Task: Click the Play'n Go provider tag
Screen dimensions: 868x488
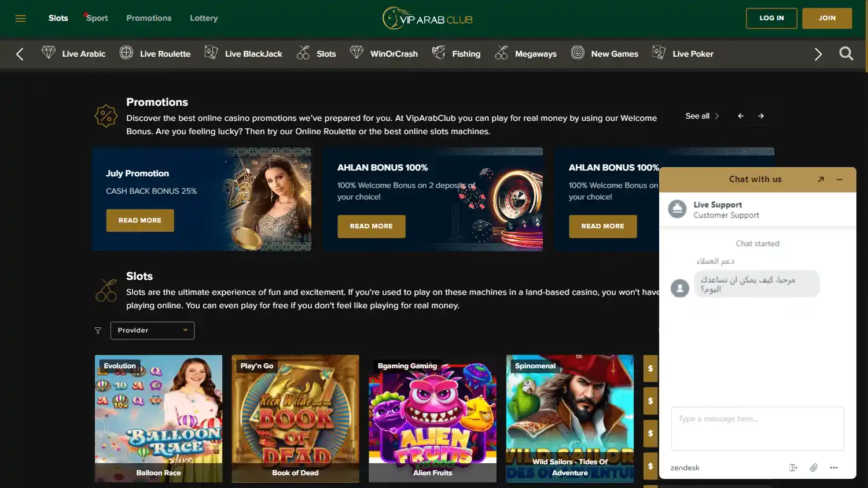Action: (x=256, y=366)
